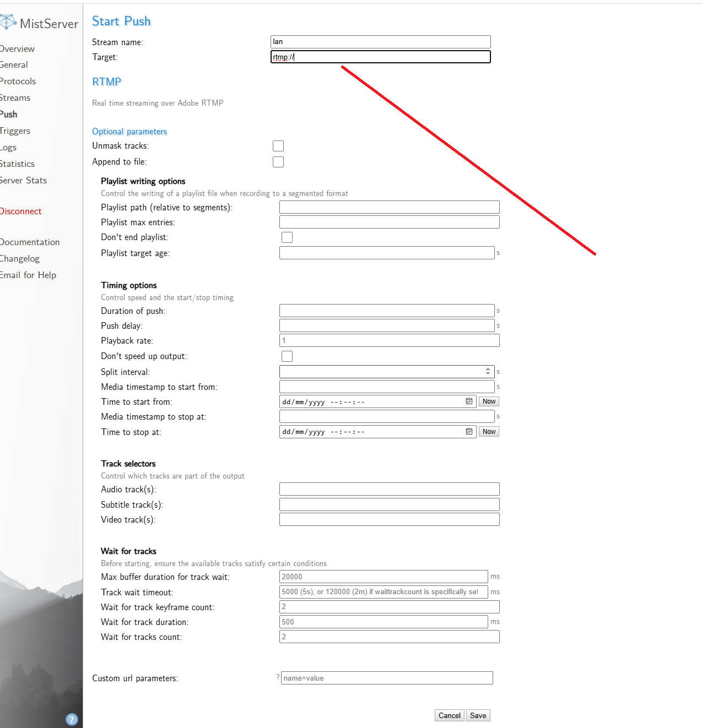Click the MistServer logo icon

click(x=8, y=22)
